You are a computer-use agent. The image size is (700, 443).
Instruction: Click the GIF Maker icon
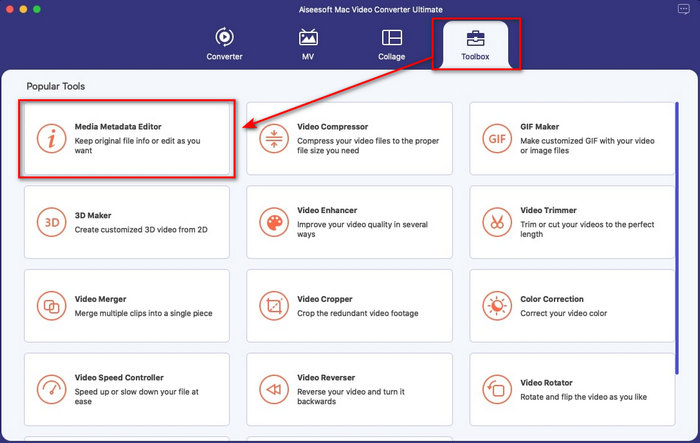point(497,138)
